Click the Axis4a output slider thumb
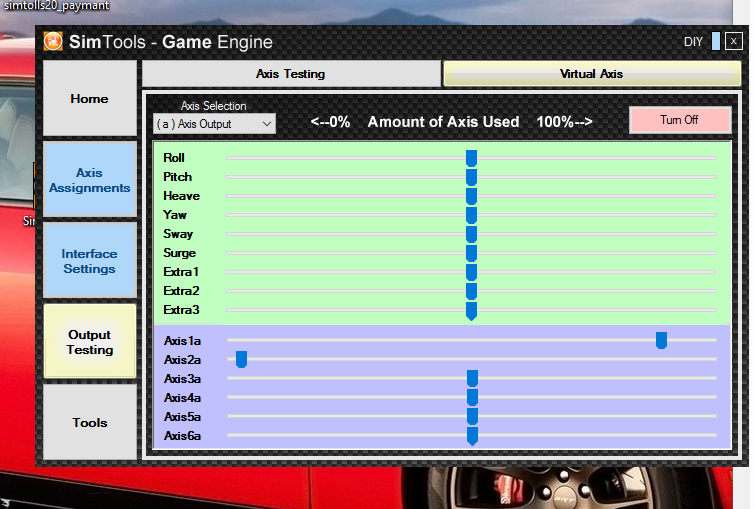Viewport: 755px width, 509px height. 472,398
